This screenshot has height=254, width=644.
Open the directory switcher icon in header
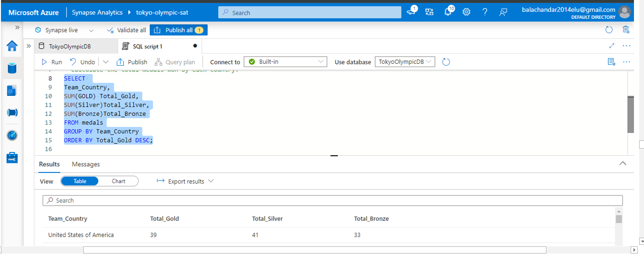(x=429, y=12)
